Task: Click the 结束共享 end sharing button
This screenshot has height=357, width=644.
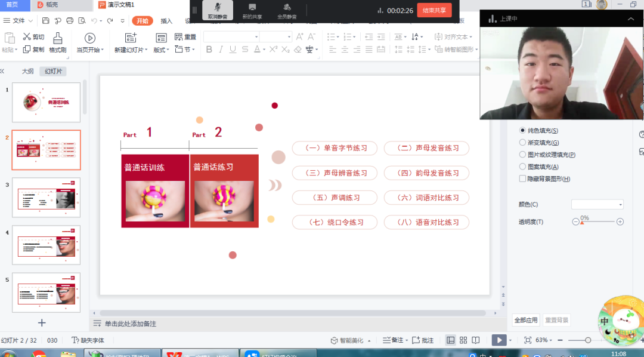Action: [x=434, y=10]
